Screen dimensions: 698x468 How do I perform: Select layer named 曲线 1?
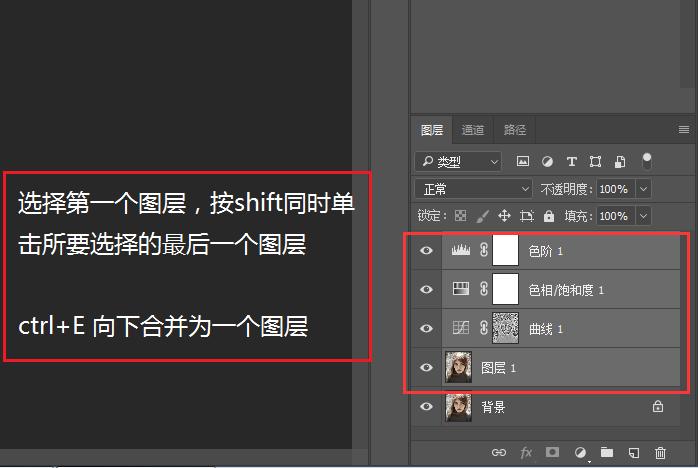545,329
